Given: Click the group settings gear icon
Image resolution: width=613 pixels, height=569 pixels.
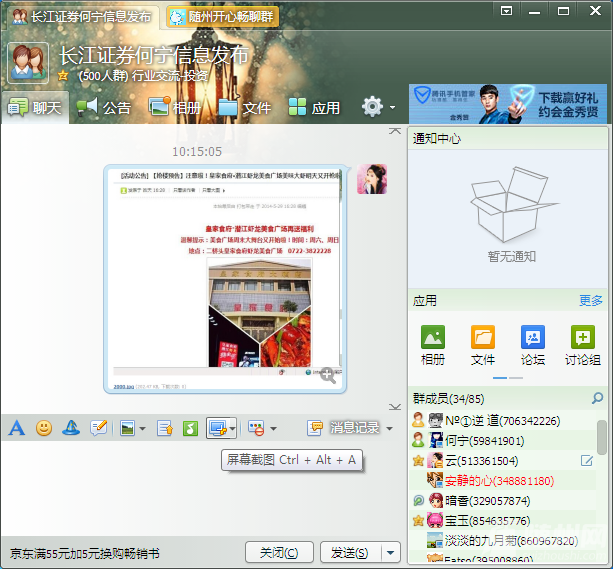Looking at the screenshot, I should pyautogui.click(x=372, y=106).
